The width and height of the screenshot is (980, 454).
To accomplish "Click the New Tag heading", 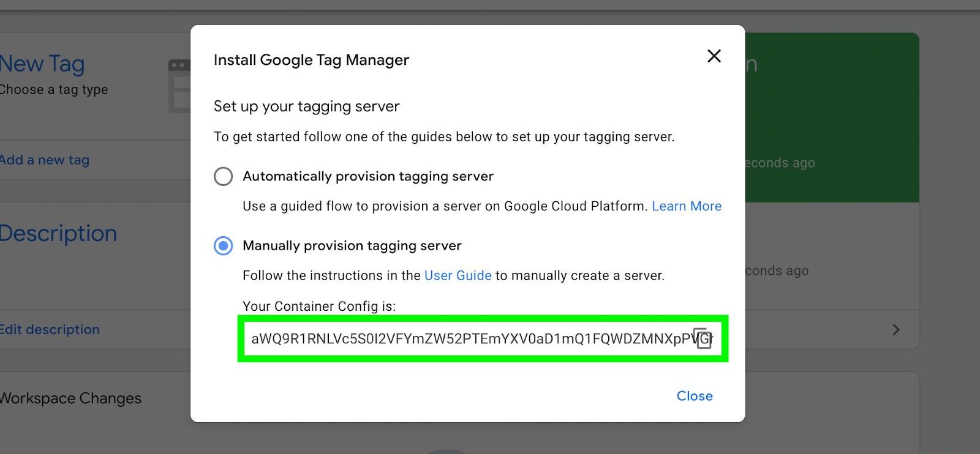I will tap(42, 64).
